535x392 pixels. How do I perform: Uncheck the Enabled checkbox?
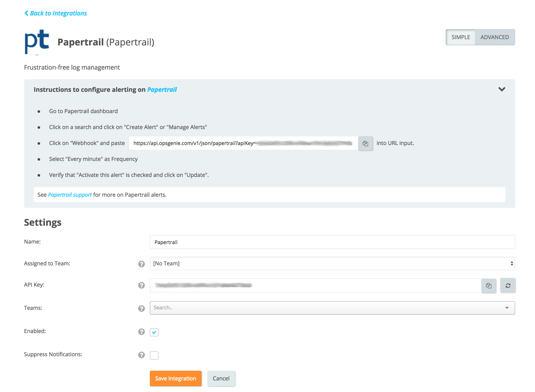click(x=154, y=332)
